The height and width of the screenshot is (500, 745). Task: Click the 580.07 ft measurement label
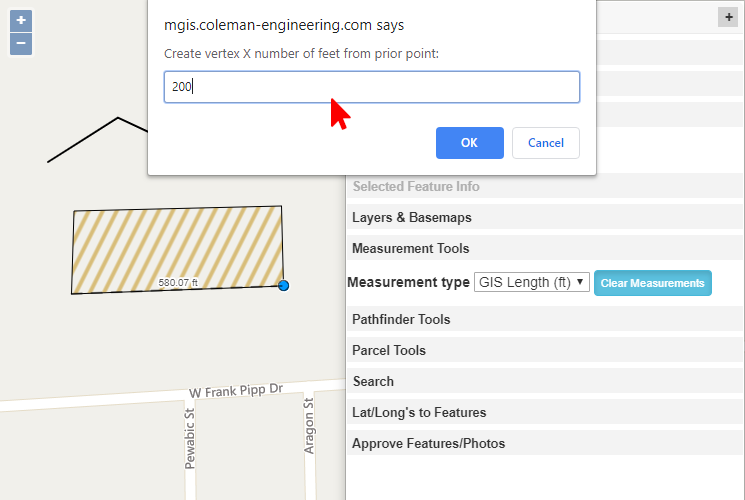pos(178,283)
